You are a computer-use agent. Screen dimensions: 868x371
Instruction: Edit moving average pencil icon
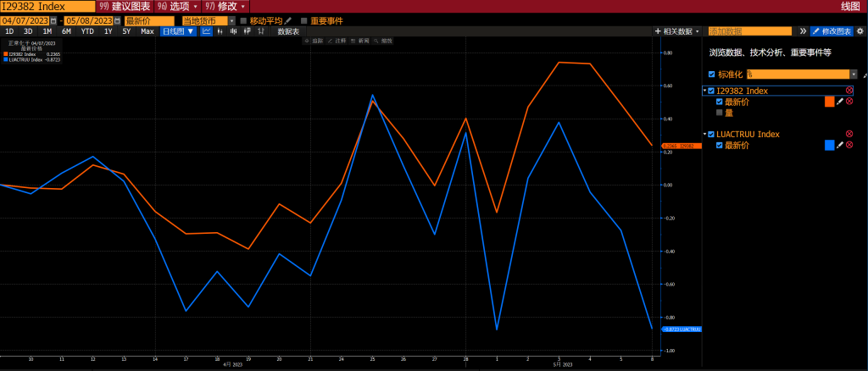(x=288, y=21)
